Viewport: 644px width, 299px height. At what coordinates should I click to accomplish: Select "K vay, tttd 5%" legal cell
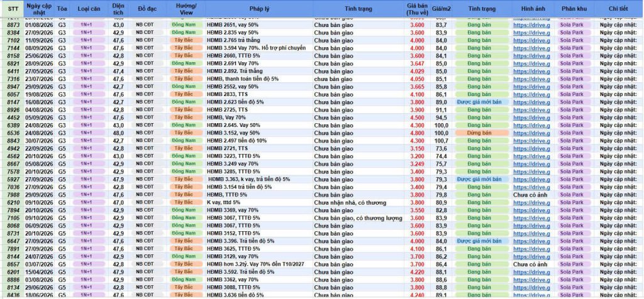point(258,202)
